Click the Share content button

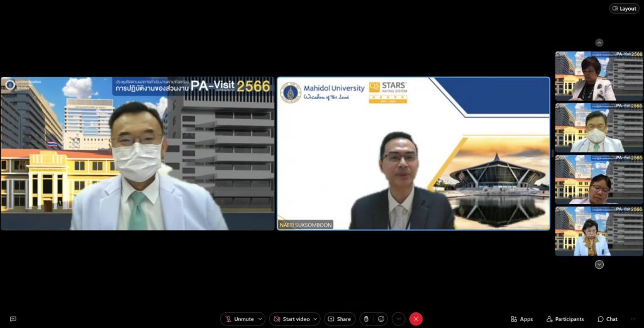[x=340, y=319]
